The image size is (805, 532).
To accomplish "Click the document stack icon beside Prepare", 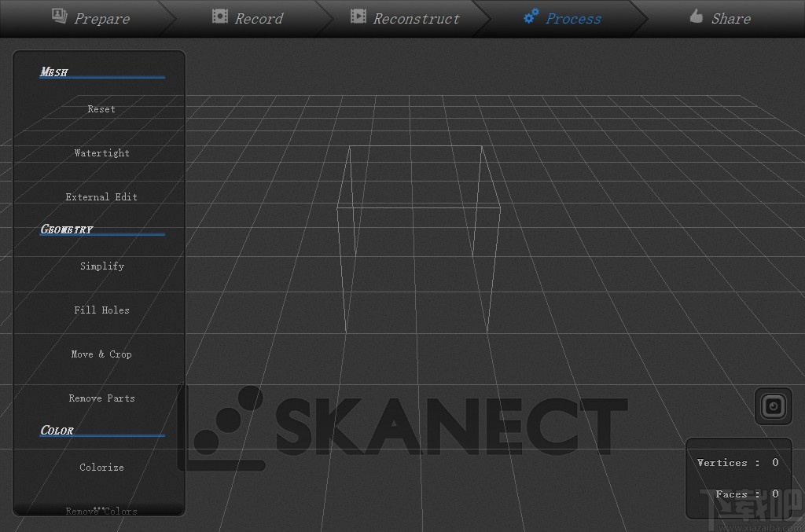I will (x=58, y=16).
